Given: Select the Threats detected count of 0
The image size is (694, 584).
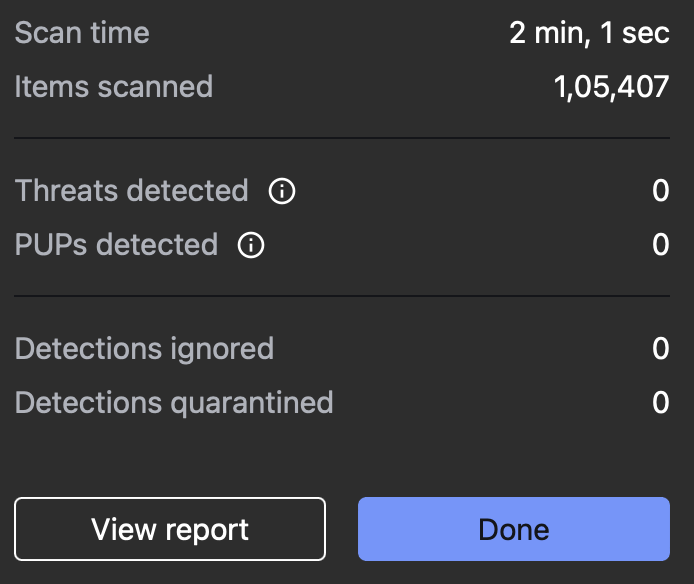Looking at the screenshot, I should click(x=660, y=190).
